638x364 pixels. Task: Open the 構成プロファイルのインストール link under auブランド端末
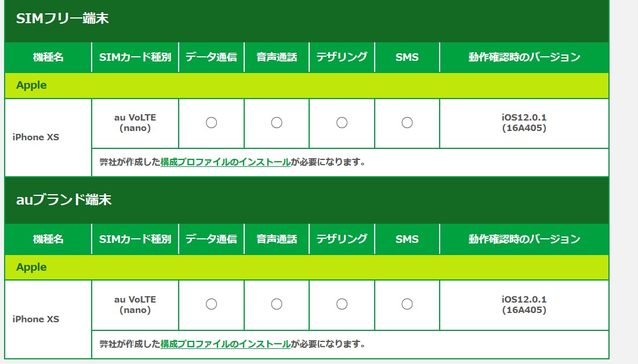[226, 344]
